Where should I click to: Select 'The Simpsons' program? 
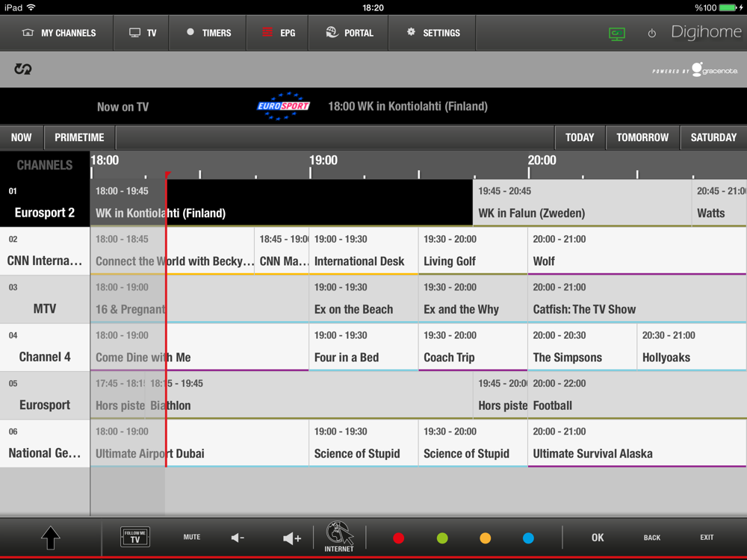click(x=582, y=347)
